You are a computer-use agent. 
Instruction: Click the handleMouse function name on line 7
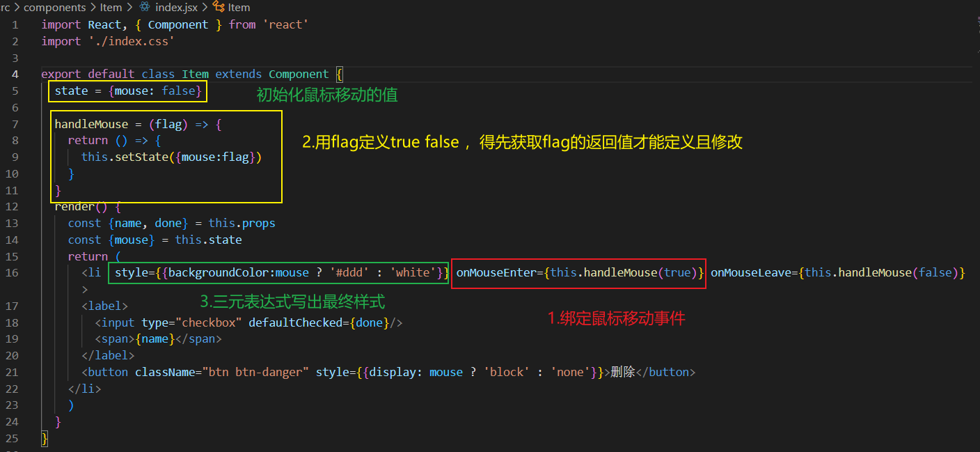tap(91, 123)
